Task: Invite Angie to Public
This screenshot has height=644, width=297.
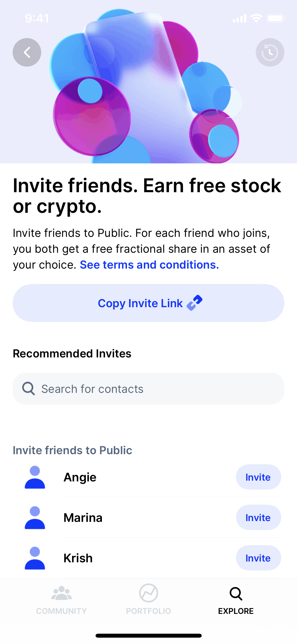Action: pos(258,477)
